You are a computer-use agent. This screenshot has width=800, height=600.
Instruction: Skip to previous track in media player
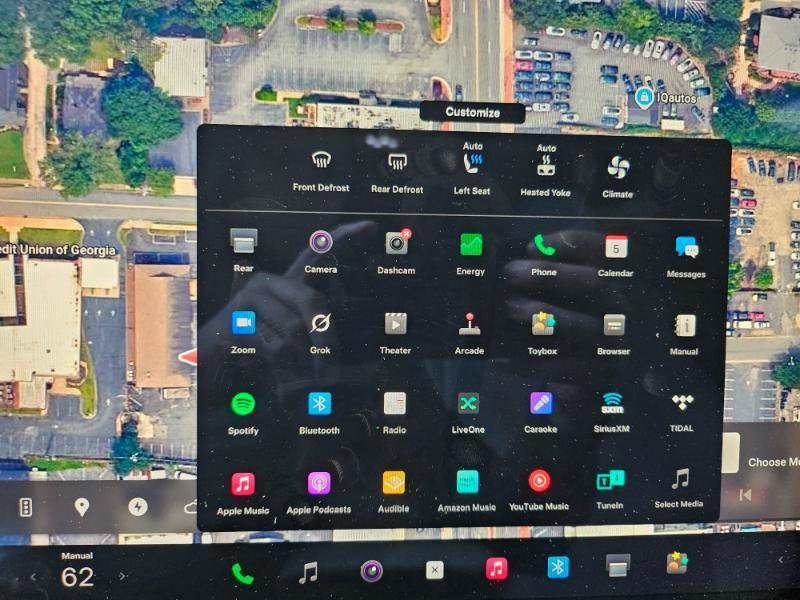[745, 495]
